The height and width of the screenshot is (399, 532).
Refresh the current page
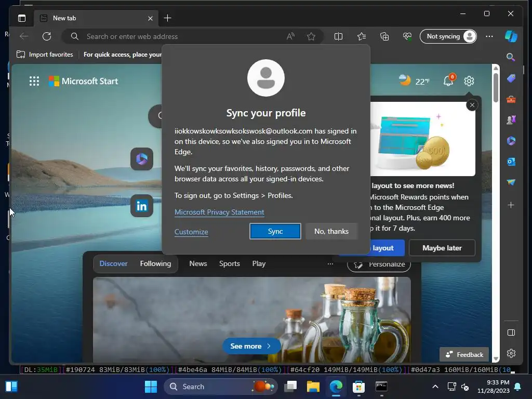tap(47, 36)
